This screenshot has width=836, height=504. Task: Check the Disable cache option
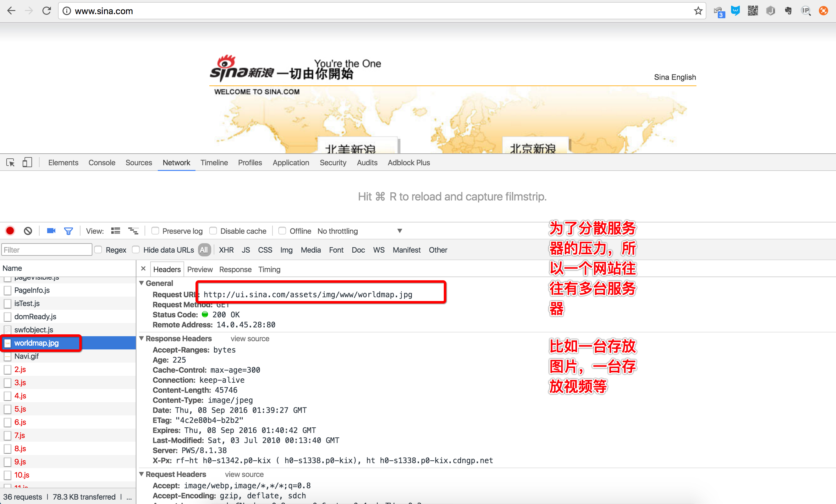click(x=213, y=231)
